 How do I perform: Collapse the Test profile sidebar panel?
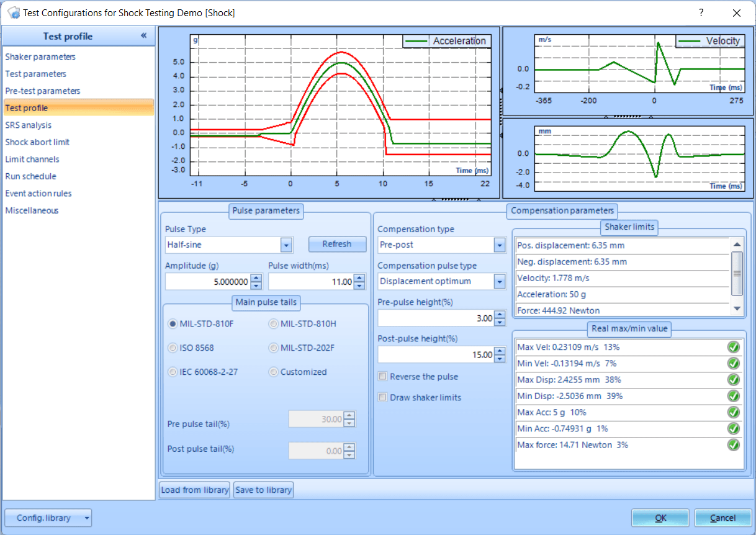click(144, 36)
